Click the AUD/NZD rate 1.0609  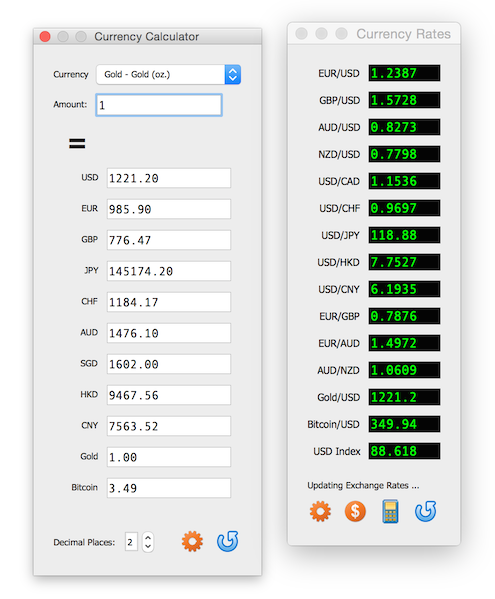pyautogui.click(x=404, y=370)
